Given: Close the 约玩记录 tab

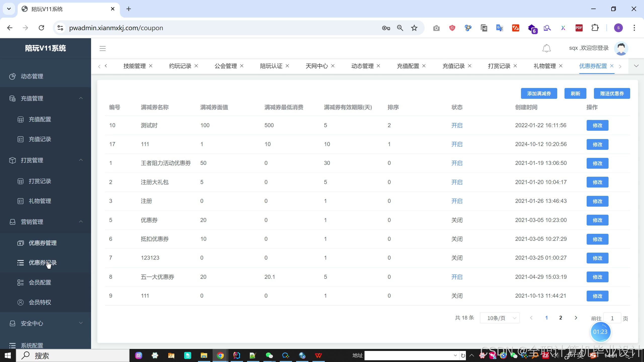Looking at the screenshot, I should [x=196, y=66].
